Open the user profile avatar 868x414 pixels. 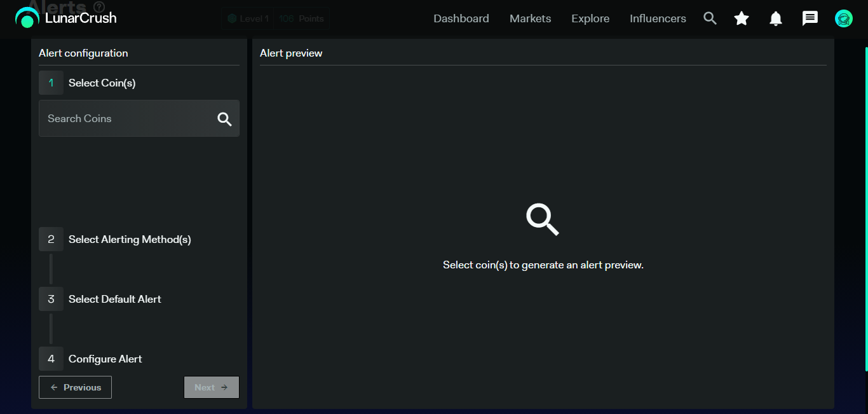(x=844, y=18)
